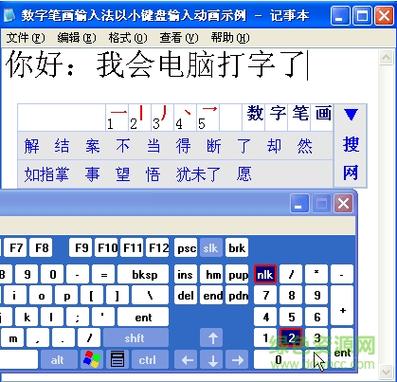Click the Notepad scrollbar down arrow
The image size is (397, 382).
point(386,371)
